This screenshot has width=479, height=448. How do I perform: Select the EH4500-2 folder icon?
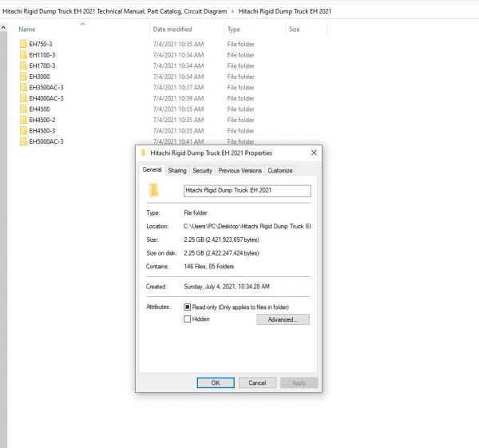pos(23,120)
